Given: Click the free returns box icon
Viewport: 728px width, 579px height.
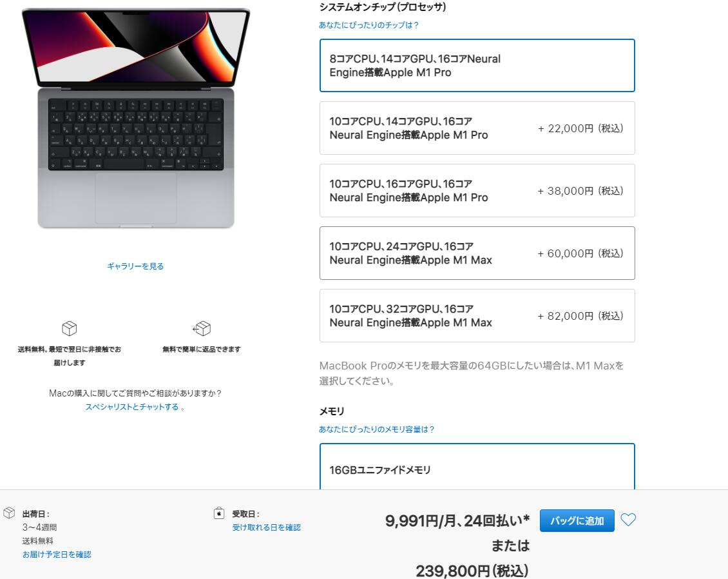Looking at the screenshot, I should (x=202, y=328).
